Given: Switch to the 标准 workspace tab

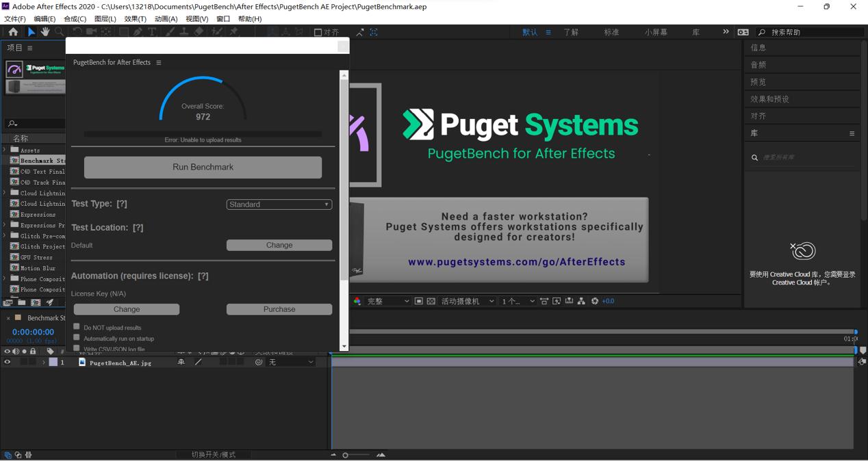Looking at the screenshot, I should (611, 32).
